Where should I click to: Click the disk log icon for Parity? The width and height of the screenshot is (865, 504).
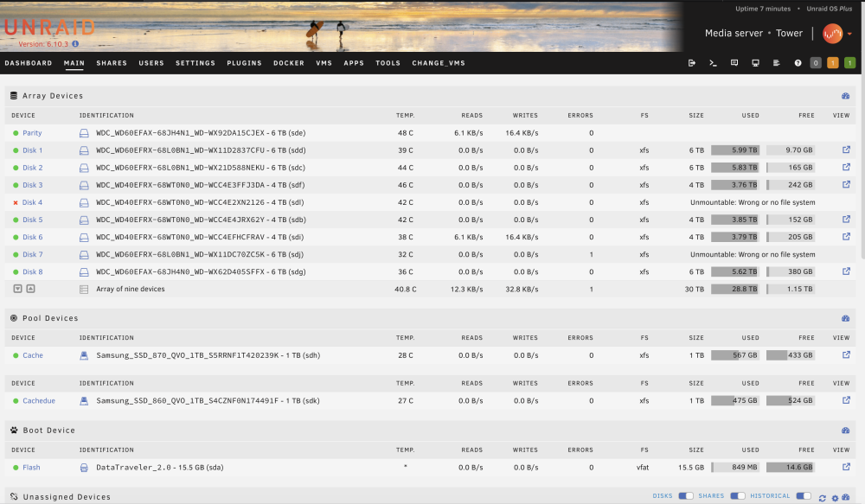pyautogui.click(x=84, y=133)
